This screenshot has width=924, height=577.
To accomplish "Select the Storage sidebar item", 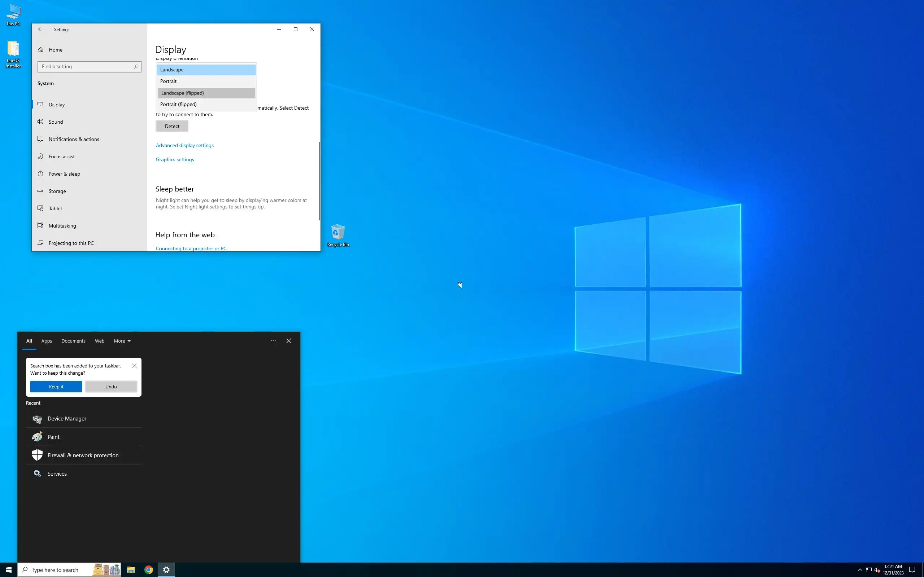I will (x=57, y=191).
